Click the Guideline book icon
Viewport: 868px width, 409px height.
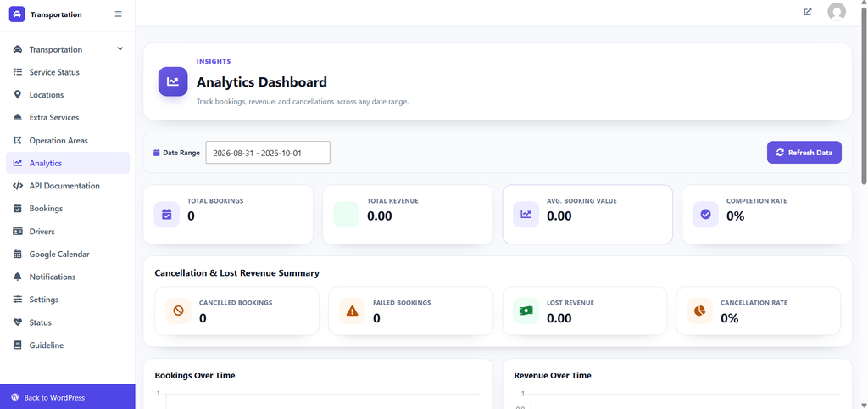[x=18, y=345]
